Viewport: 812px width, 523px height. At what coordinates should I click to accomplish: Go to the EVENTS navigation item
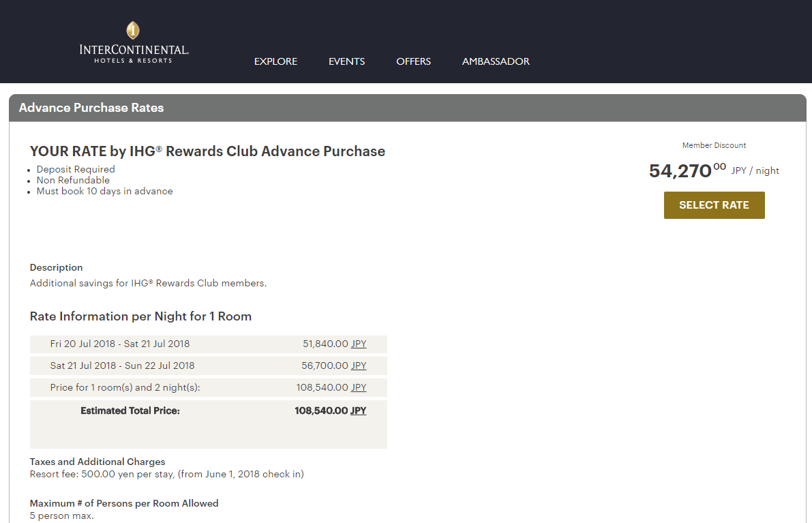tap(346, 61)
